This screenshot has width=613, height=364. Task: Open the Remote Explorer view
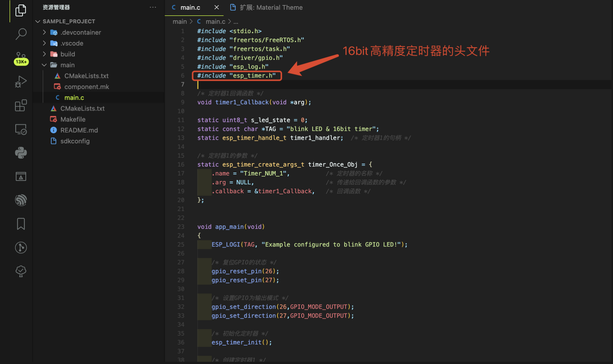[21, 129]
